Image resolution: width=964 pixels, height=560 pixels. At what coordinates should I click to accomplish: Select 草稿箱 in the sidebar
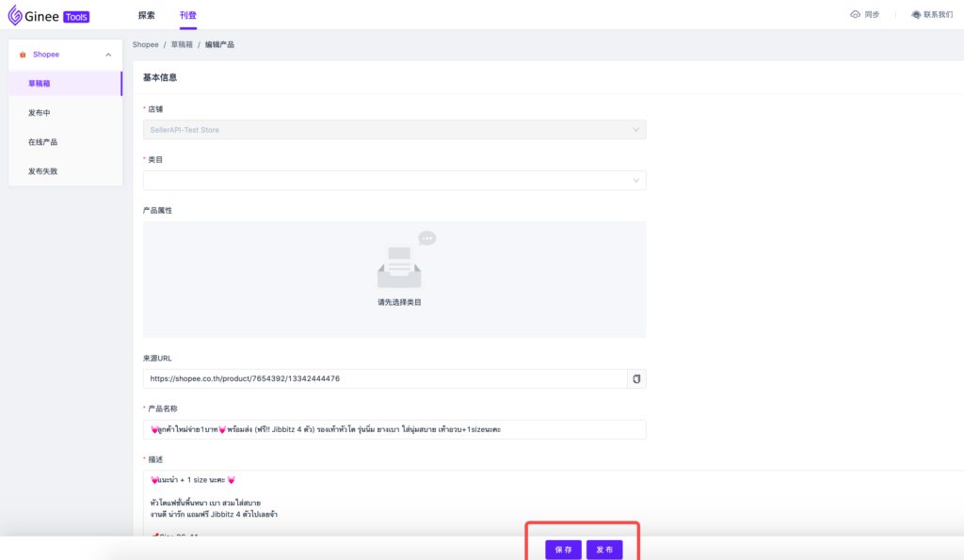point(40,84)
